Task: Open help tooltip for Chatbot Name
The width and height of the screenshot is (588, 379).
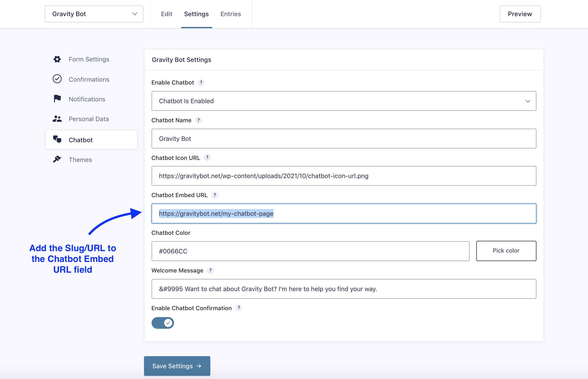Action: pyautogui.click(x=198, y=120)
